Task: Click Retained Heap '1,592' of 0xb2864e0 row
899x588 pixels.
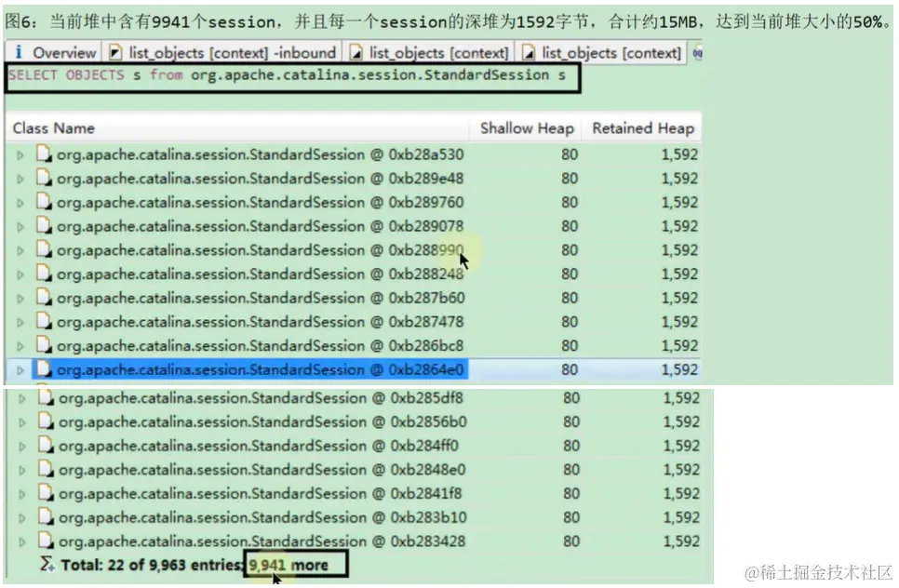Action: [x=679, y=370]
